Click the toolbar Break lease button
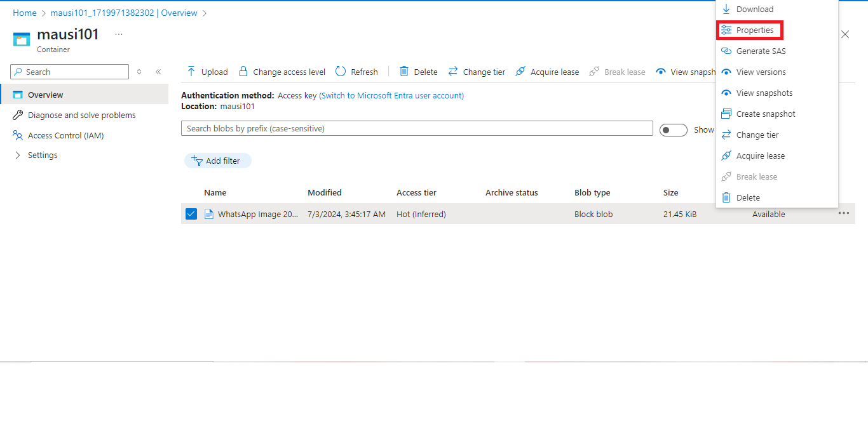 click(x=617, y=72)
